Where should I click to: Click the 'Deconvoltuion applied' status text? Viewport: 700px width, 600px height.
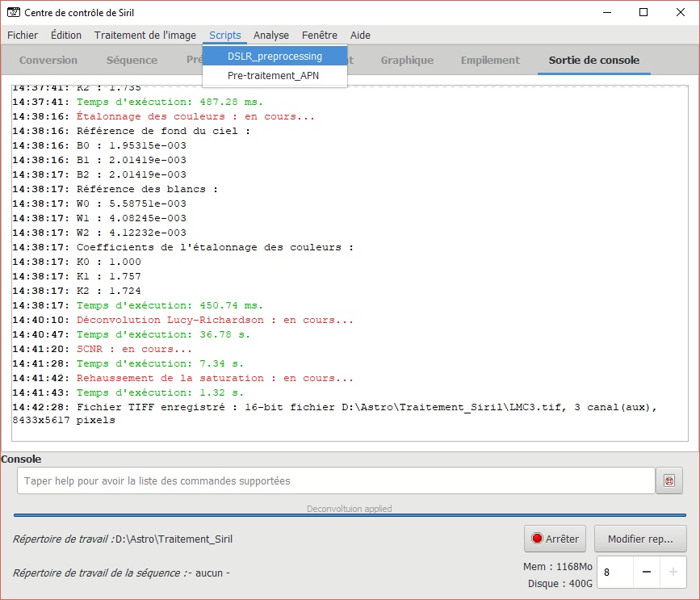(x=349, y=509)
